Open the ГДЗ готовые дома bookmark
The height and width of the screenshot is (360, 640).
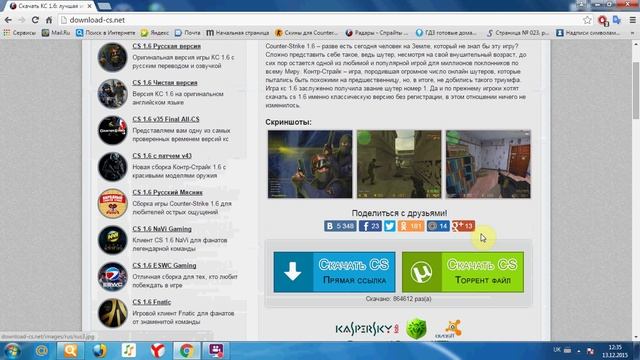pos(446,33)
